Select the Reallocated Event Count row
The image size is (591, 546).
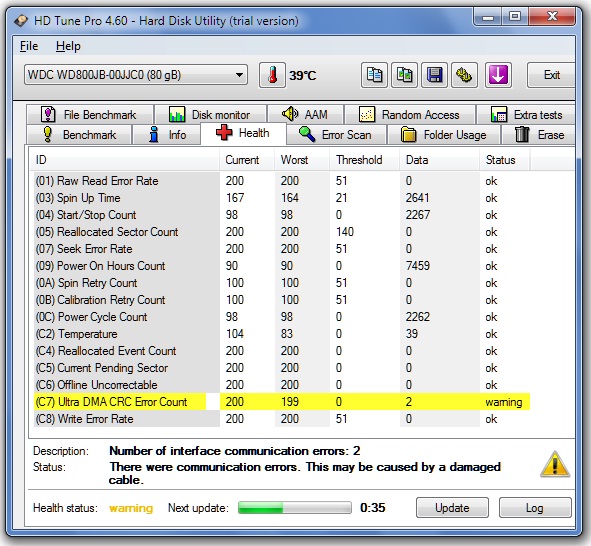(282, 351)
